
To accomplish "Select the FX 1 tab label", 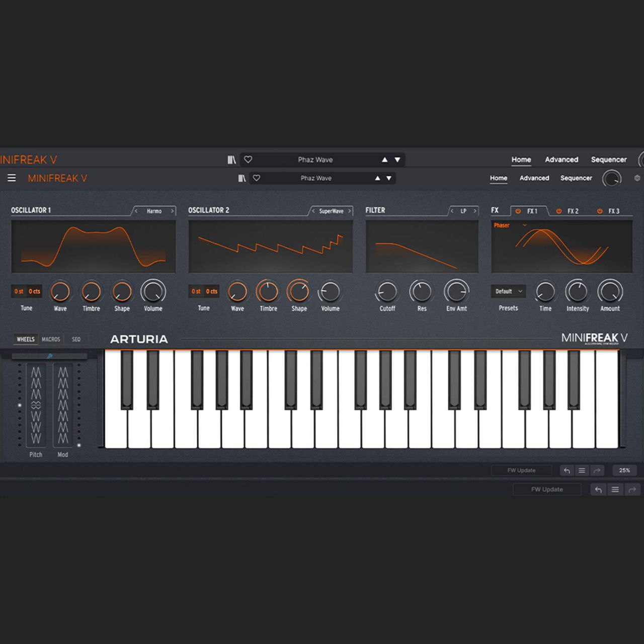I will [x=532, y=211].
